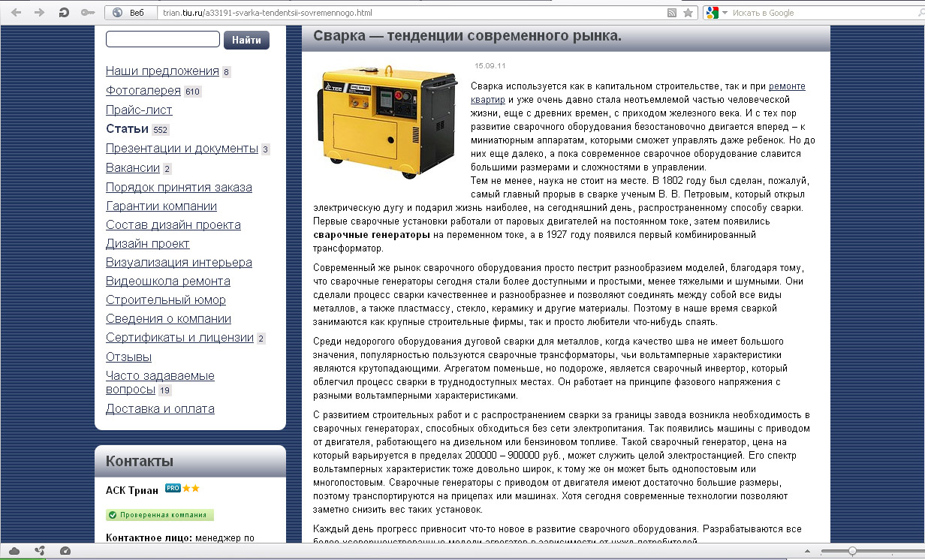Click the article date 15.09.11
Screen dimensions: 925x560
[x=490, y=65]
